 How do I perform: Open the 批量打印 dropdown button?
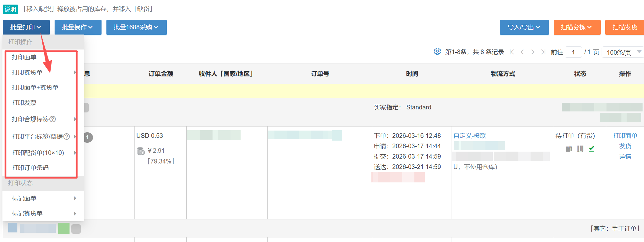[26, 27]
